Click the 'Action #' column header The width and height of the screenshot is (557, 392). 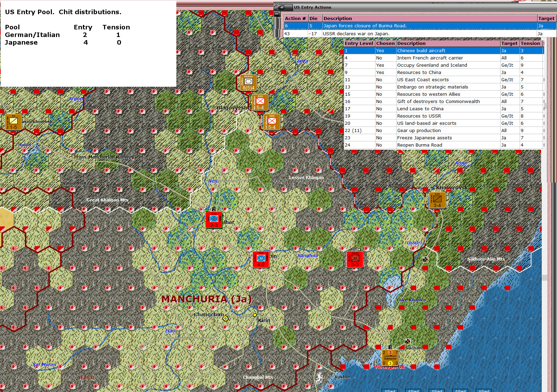point(296,18)
